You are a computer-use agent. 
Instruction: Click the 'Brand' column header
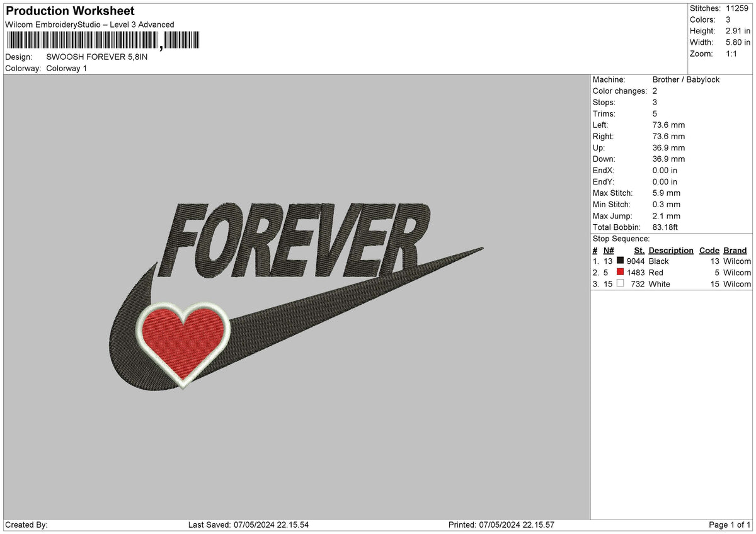click(735, 251)
